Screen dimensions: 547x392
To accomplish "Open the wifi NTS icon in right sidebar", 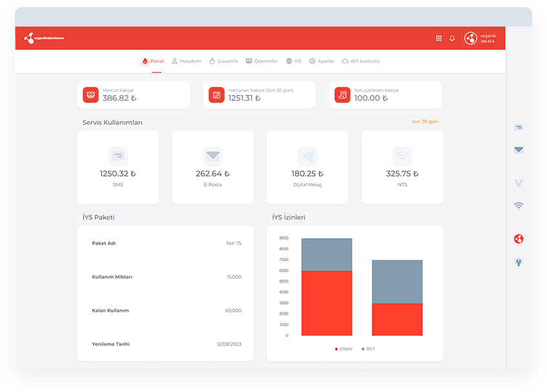I will click(519, 206).
